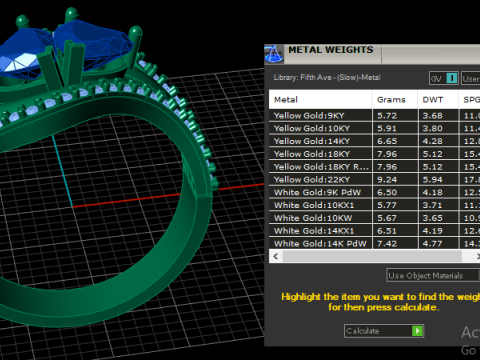Select the Yellow Gold:22KY row

coord(375,180)
